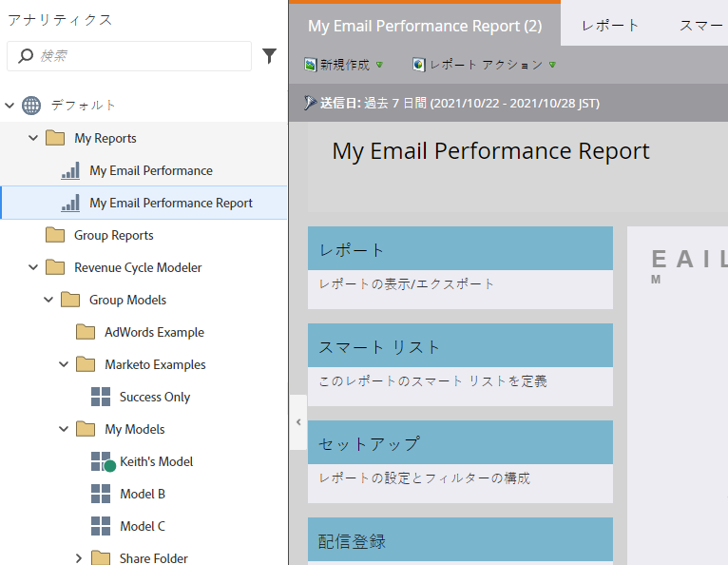Expand the Share Folder node
This screenshot has width=728, height=565.
79,558
